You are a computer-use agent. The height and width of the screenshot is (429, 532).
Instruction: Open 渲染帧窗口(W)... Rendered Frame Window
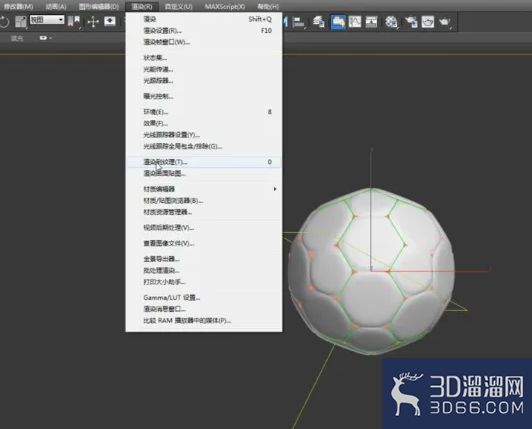(x=204, y=42)
